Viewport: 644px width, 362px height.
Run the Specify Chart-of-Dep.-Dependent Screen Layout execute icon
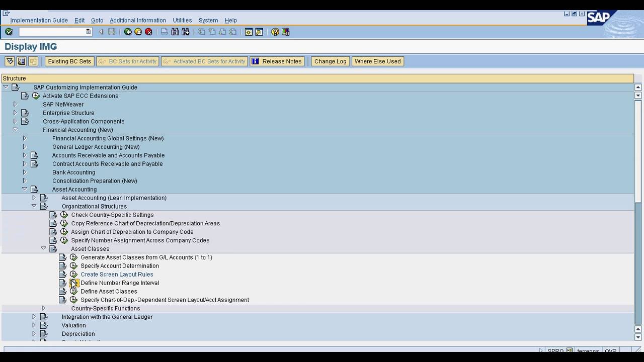(x=73, y=300)
